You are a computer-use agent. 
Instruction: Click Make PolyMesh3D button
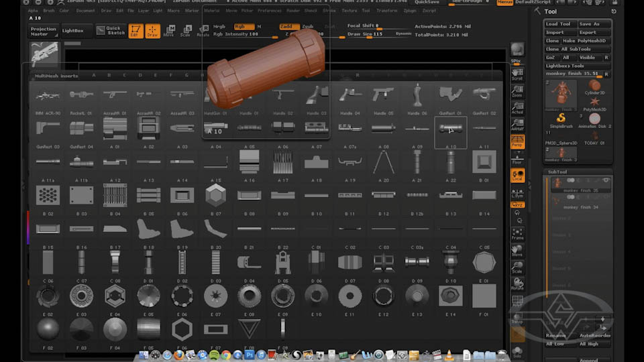[586, 41]
